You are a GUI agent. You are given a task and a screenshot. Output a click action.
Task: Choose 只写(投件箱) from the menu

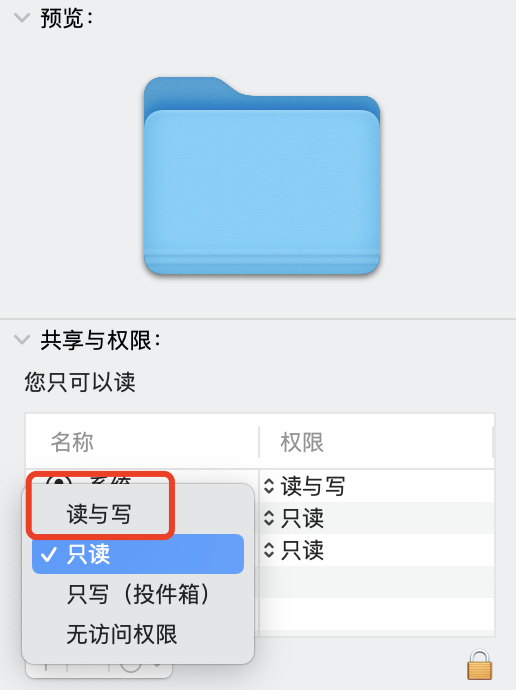(x=138, y=594)
